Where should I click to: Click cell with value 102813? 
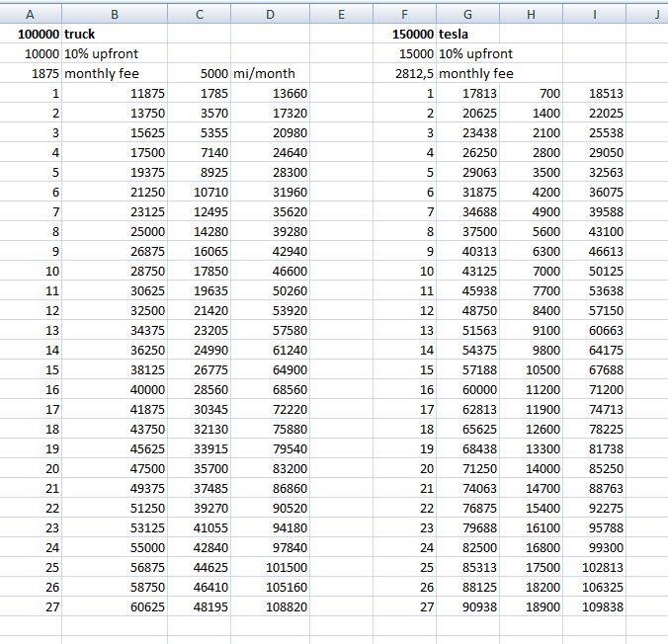pos(594,567)
